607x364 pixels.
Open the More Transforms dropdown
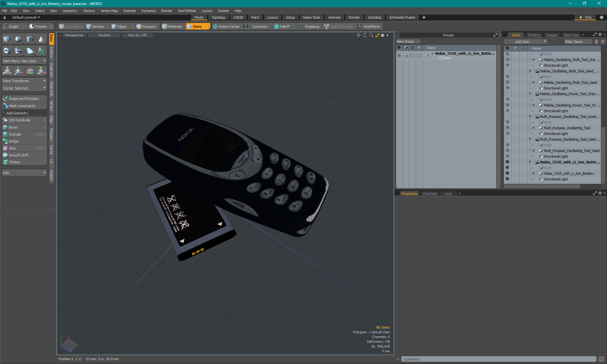tap(24, 81)
